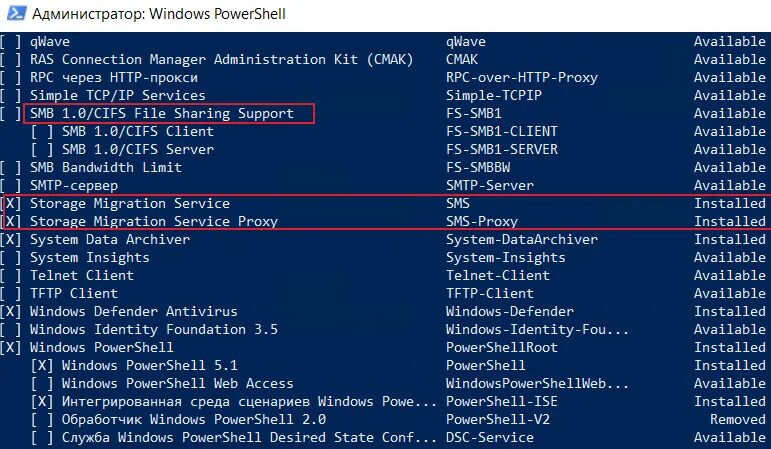Click the Windows PowerShell parent feature row
Image resolution: width=771 pixels, height=449 pixels.
386,348
